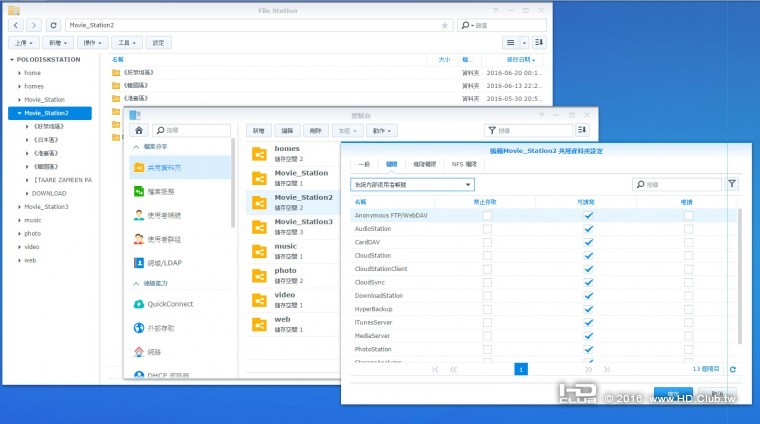Click the Control Panel home icon
This screenshot has width=760, height=424.
pyautogui.click(x=139, y=130)
